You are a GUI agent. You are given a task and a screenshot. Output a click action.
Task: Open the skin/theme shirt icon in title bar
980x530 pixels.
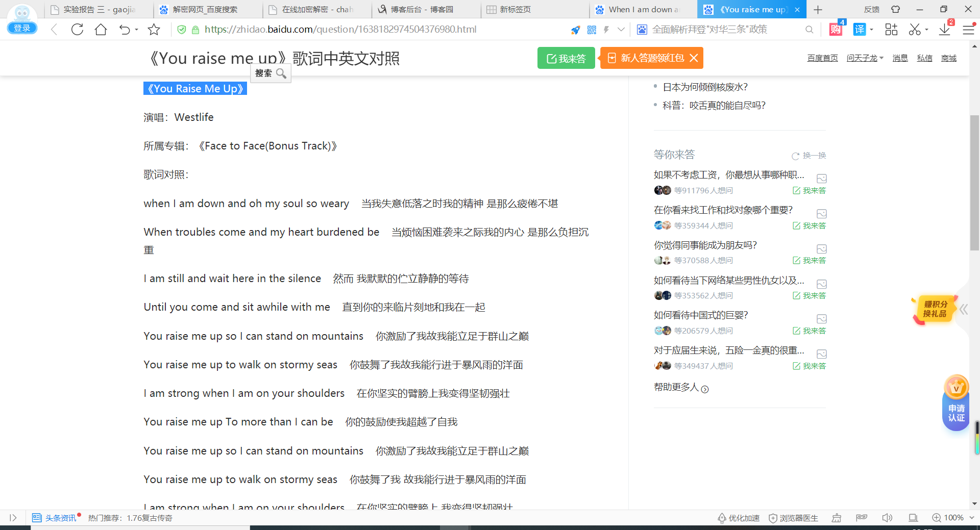click(896, 9)
